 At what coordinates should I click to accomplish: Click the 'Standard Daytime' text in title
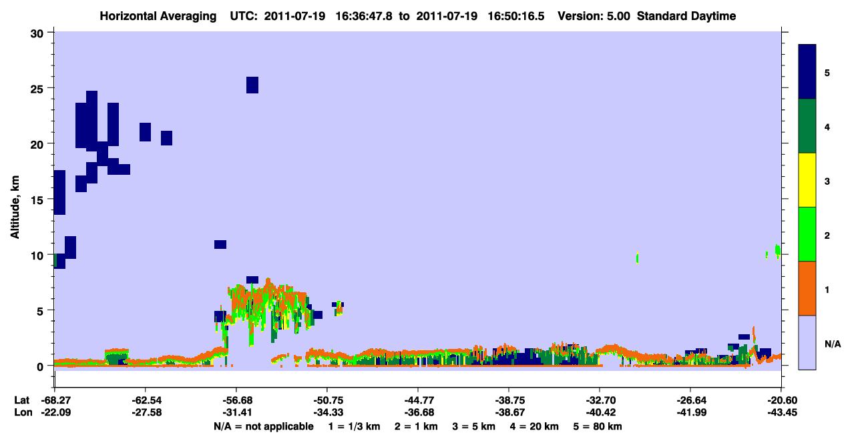(x=686, y=16)
